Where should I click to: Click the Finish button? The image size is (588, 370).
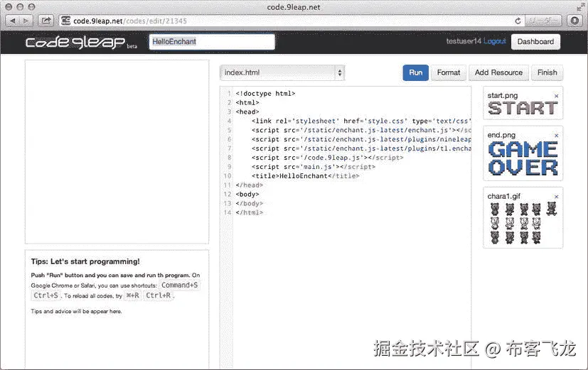click(547, 72)
